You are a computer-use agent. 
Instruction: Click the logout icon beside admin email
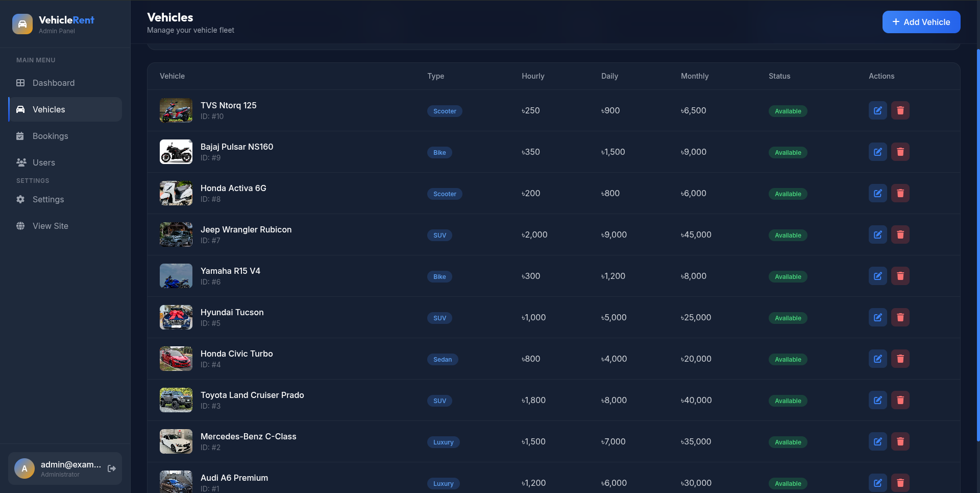111,468
